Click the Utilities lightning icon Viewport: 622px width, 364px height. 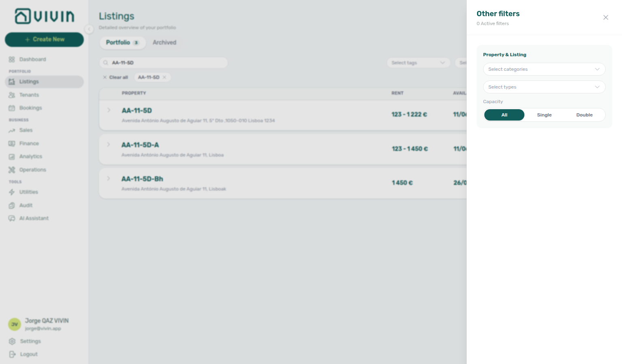tap(12, 192)
